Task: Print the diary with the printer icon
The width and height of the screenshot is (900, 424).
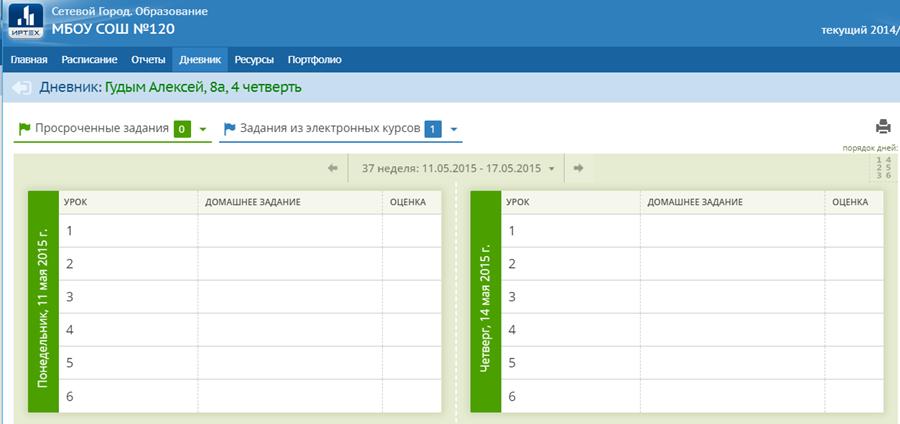Action: click(883, 127)
